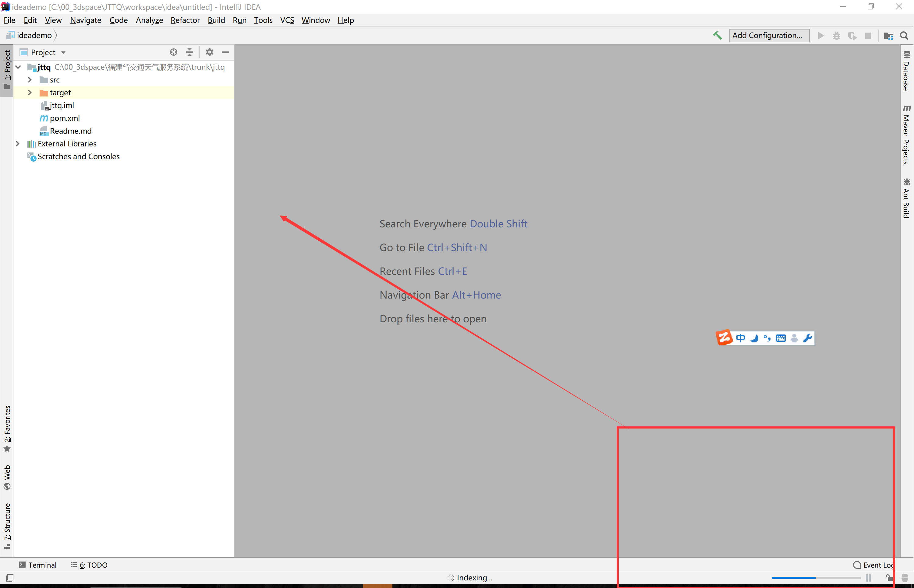This screenshot has width=914, height=588.
Task: Click the Hector inspector icon in status bar
Action: click(905, 578)
